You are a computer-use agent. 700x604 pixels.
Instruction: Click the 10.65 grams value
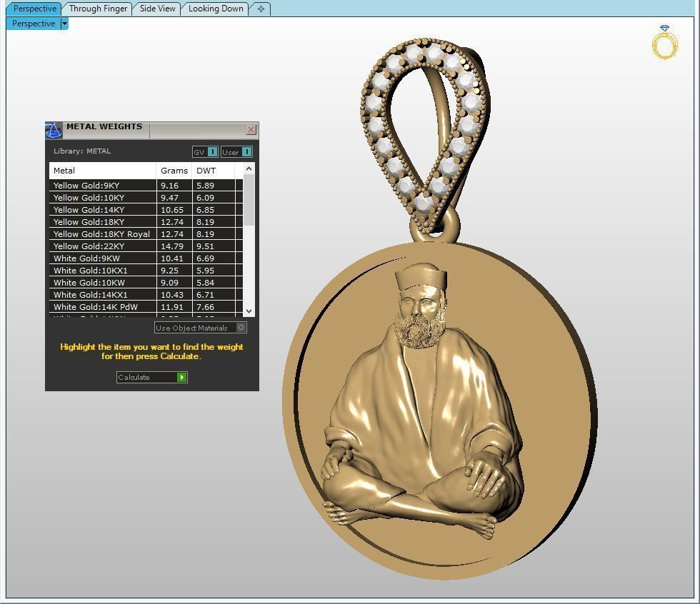[172, 210]
